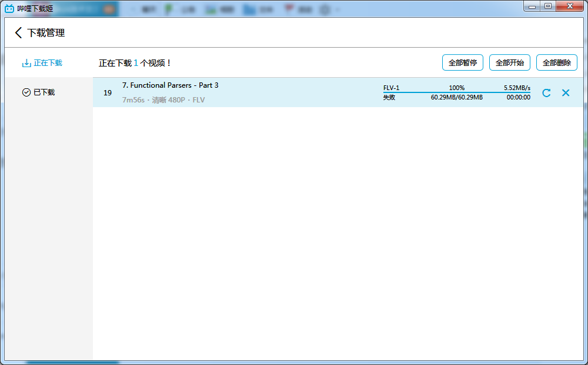Maximize the 哔哩下载姬 window
Screen dimensions: 588x365
548,6
